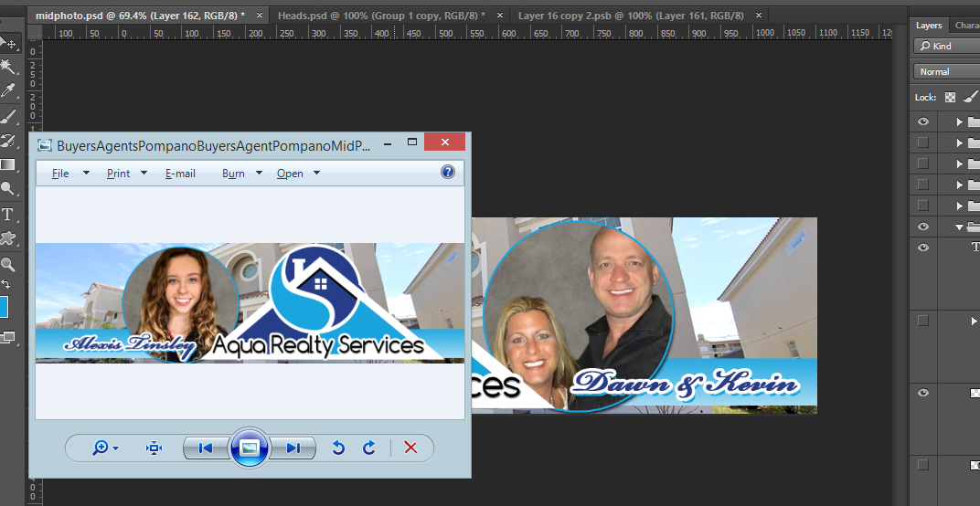Viewport: 980px width, 506px height.
Task: Open Photo Viewer help icon
Action: [x=448, y=172]
